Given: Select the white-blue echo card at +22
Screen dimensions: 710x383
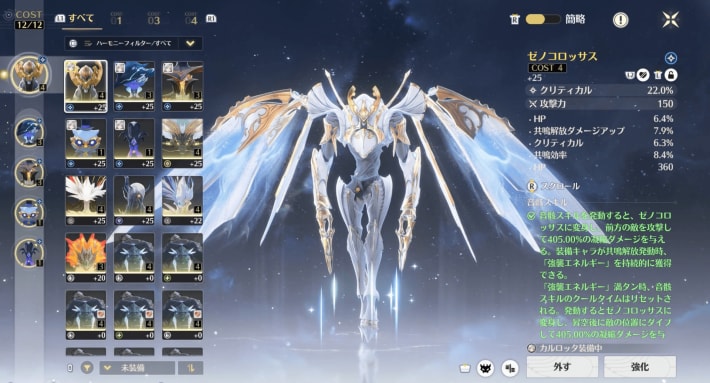Looking at the screenshot, I should click(x=182, y=200).
